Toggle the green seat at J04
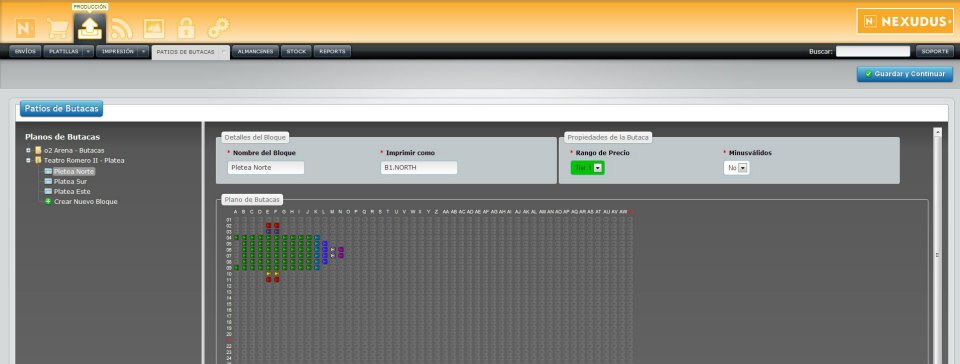960x364 pixels. (309, 237)
